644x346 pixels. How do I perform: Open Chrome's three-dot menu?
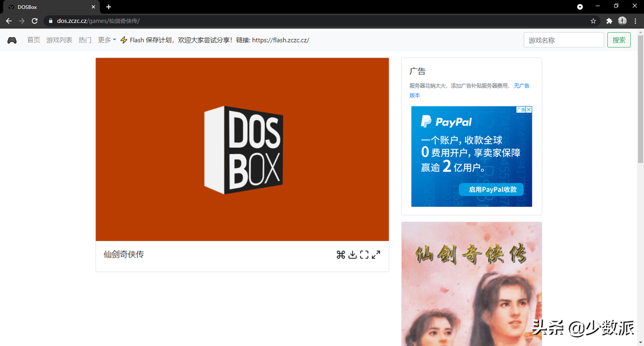pos(635,21)
